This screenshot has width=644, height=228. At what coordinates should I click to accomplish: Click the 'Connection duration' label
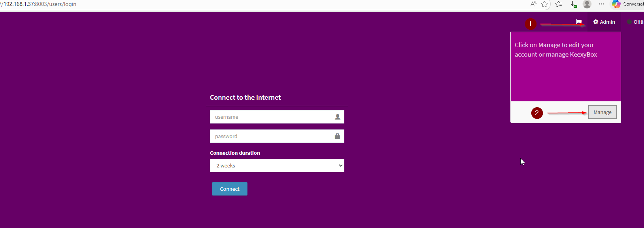click(235, 153)
